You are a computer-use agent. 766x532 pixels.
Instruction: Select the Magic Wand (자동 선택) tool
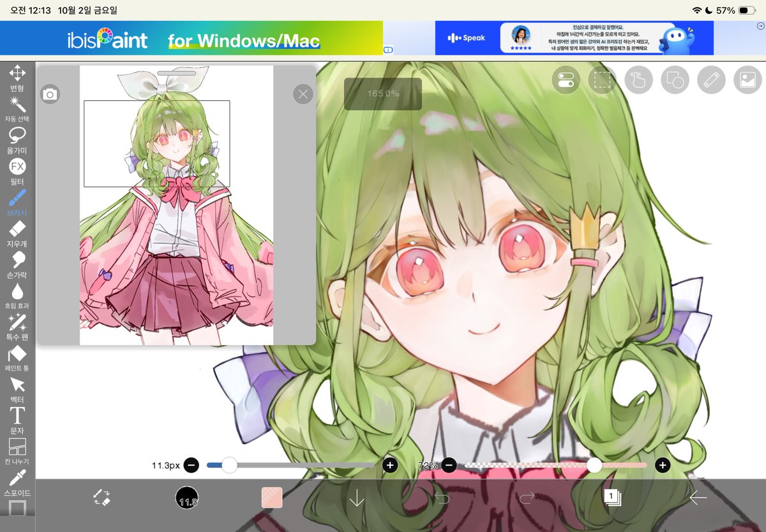17,109
